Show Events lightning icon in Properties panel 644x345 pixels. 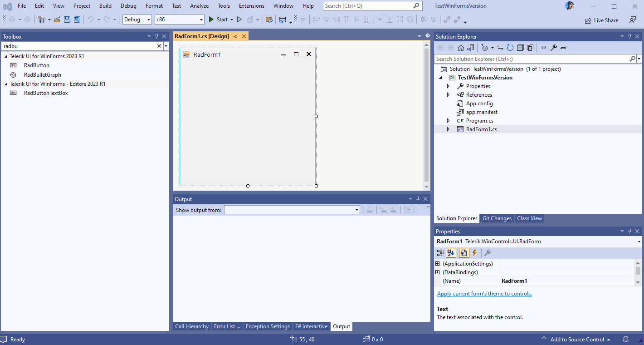click(x=475, y=253)
